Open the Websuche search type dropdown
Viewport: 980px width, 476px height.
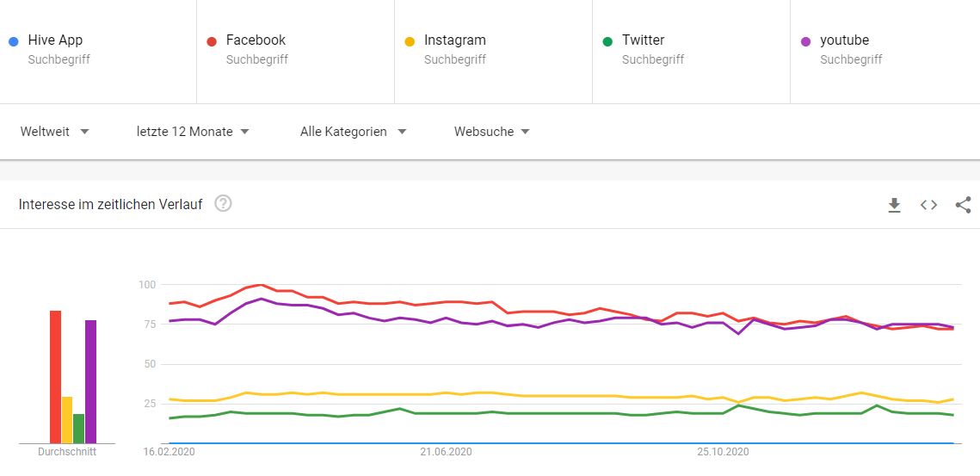coord(491,132)
